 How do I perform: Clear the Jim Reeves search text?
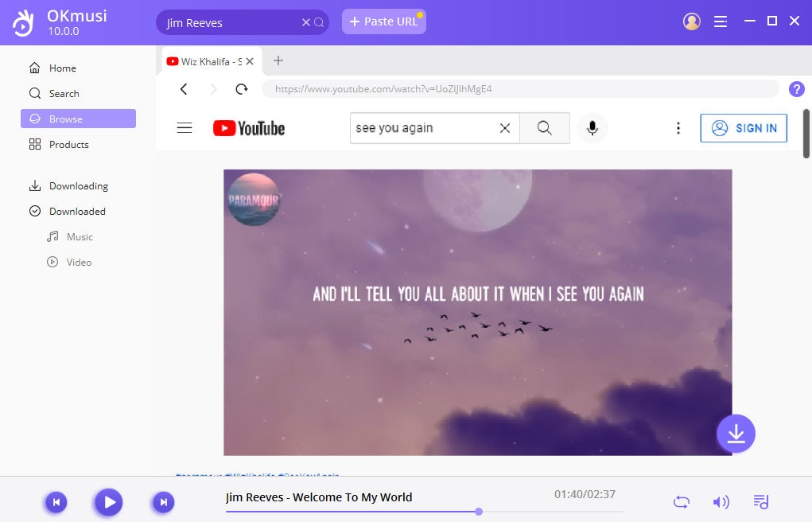[x=305, y=22]
